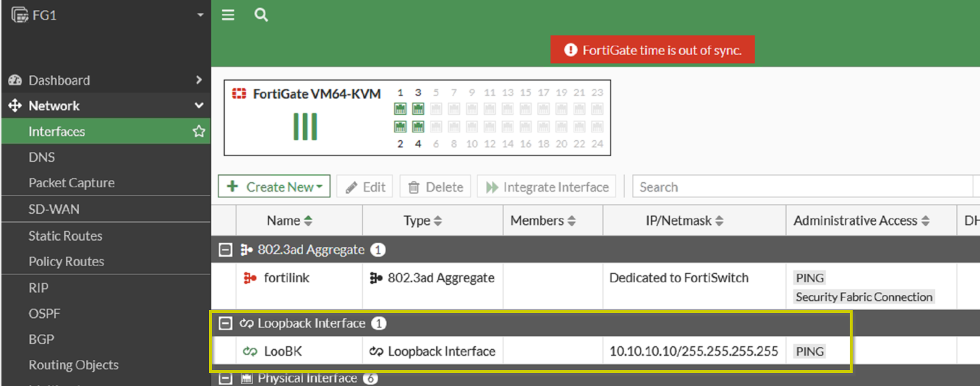Click the Integrate Interface button
980x386 pixels.
pyautogui.click(x=547, y=186)
